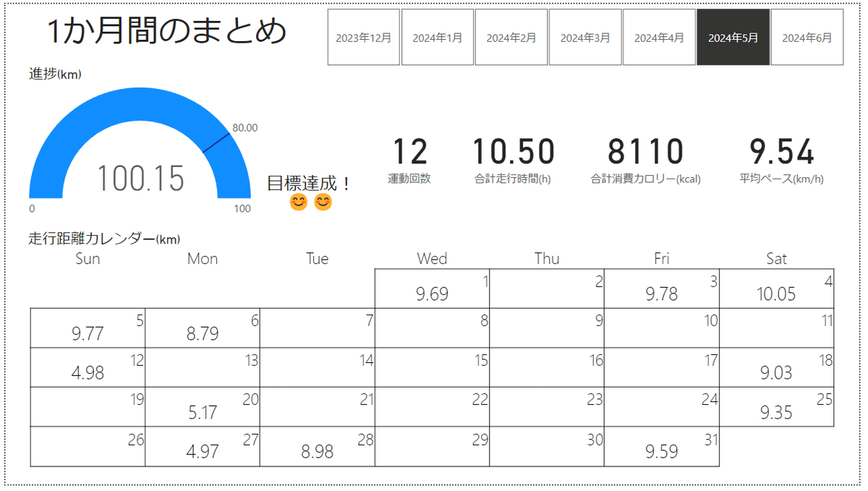This screenshot has width=868, height=491.
Task: Click calendar day number 9
Action: (x=599, y=320)
